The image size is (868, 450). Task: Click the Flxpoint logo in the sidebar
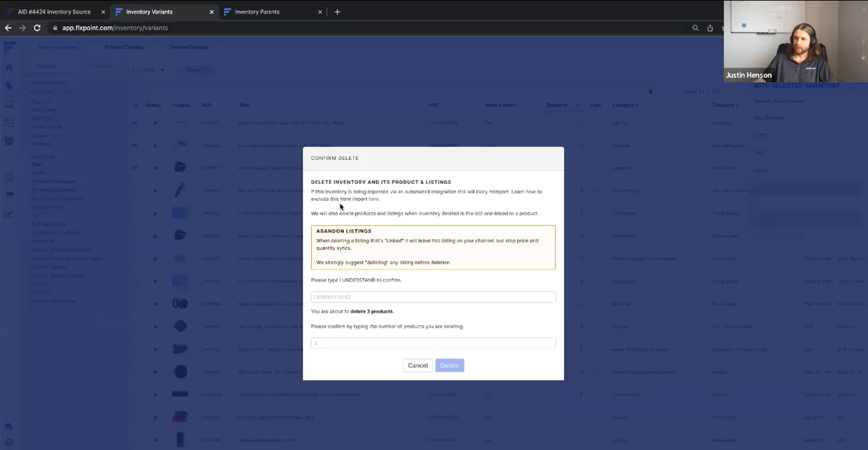coord(9,47)
